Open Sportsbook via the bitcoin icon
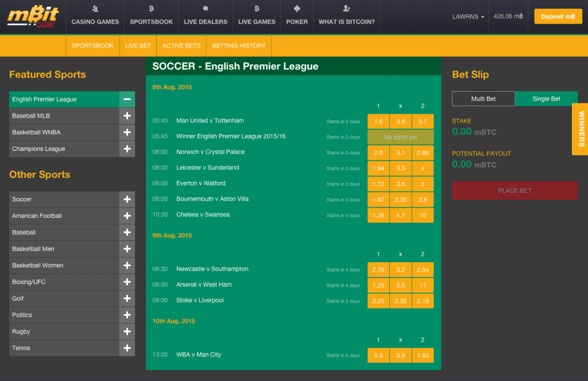The height and width of the screenshot is (381, 588). (151, 9)
